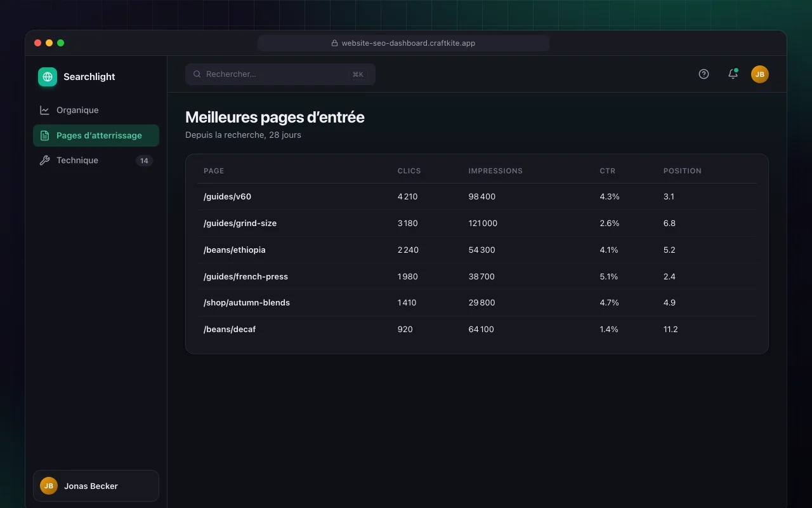812x508 pixels.
Task: Click the Pages d'atterrissage document icon
Action: [44, 135]
